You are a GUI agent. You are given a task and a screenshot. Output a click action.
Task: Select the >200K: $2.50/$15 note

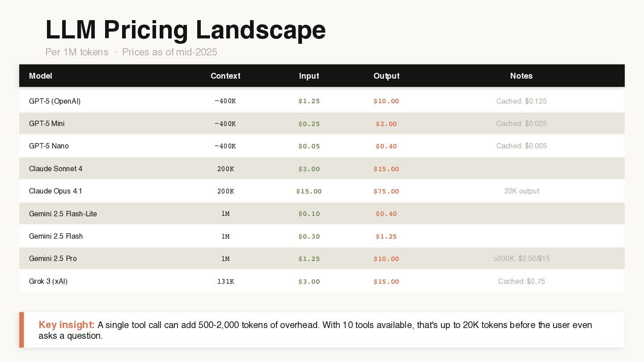tap(521, 258)
